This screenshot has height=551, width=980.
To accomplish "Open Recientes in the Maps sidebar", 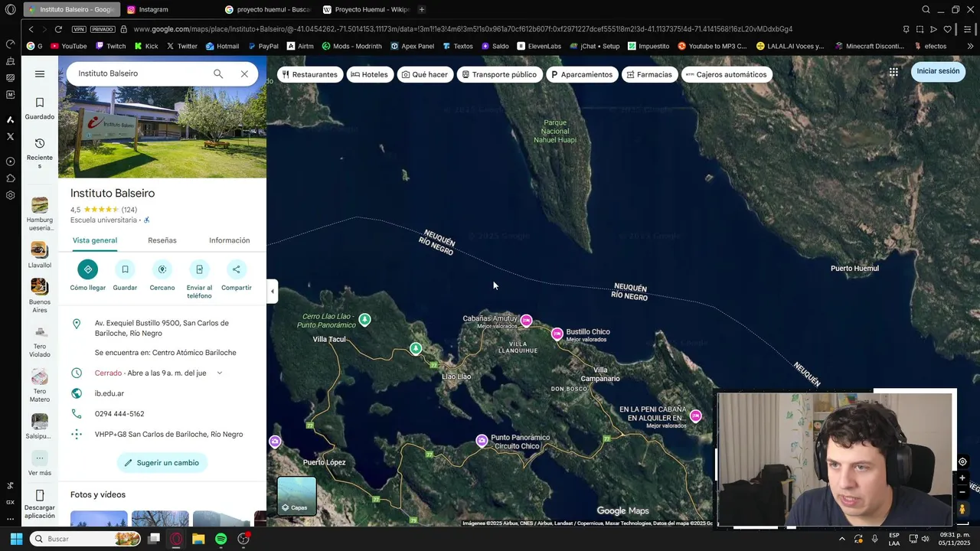I will click(x=40, y=153).
